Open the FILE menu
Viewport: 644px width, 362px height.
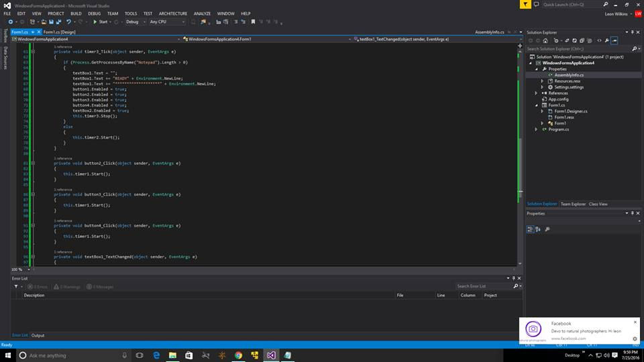pyautogui.click(x=7, y=13)
